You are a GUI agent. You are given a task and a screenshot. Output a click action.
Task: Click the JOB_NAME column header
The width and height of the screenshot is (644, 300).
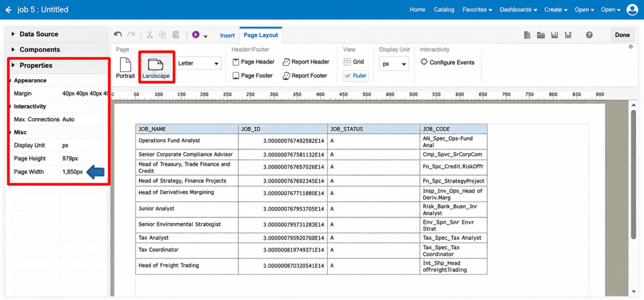(186, 129)
